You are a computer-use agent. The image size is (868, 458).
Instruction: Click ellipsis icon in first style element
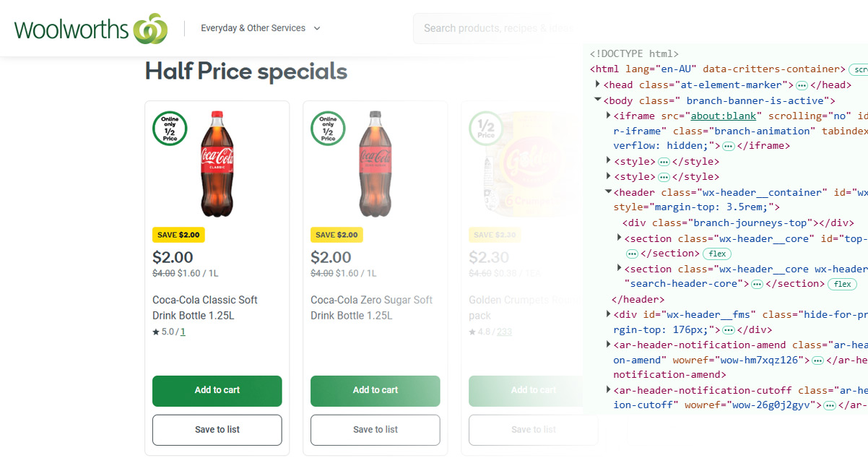click(x=664, y=162)
